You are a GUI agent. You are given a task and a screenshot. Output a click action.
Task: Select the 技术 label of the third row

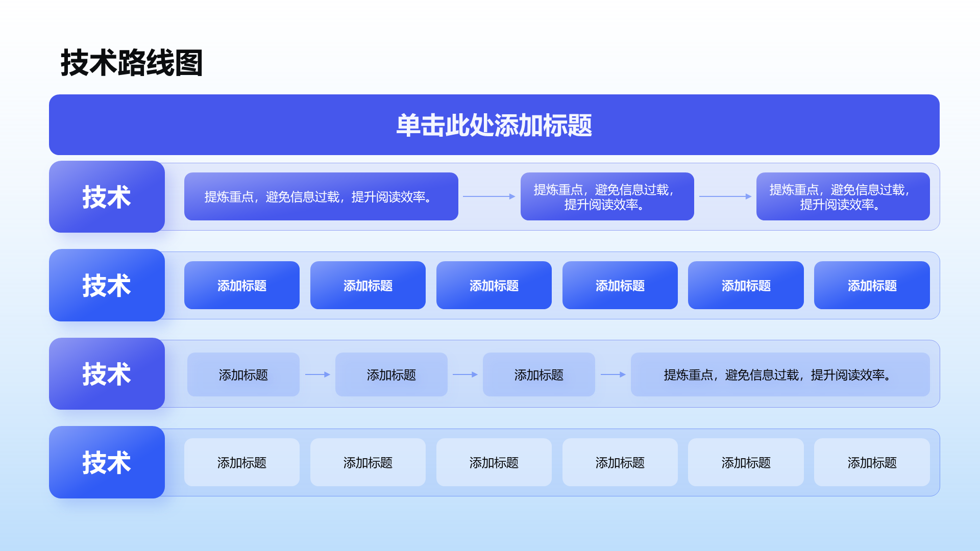[x=107, y=374]
